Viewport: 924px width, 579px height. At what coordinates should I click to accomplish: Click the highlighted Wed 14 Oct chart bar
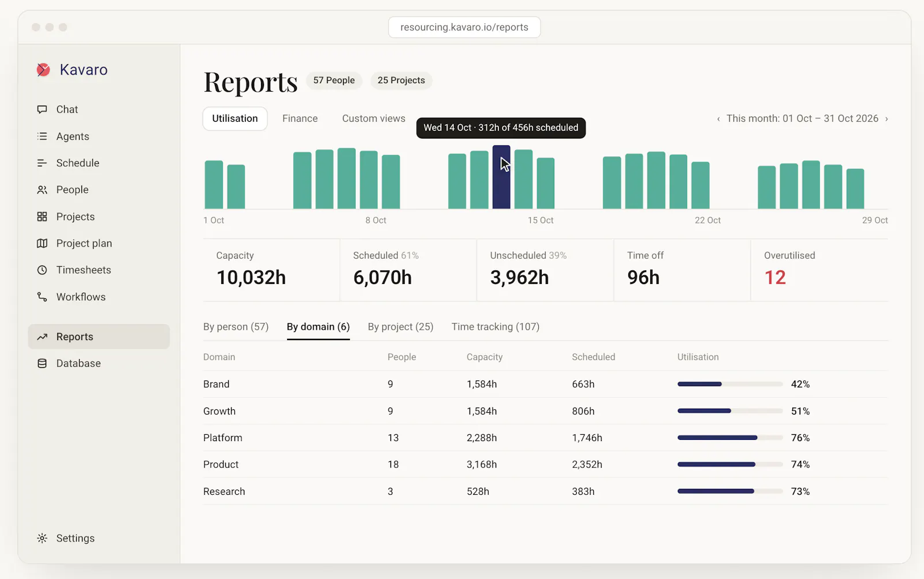tap(501, 177)
